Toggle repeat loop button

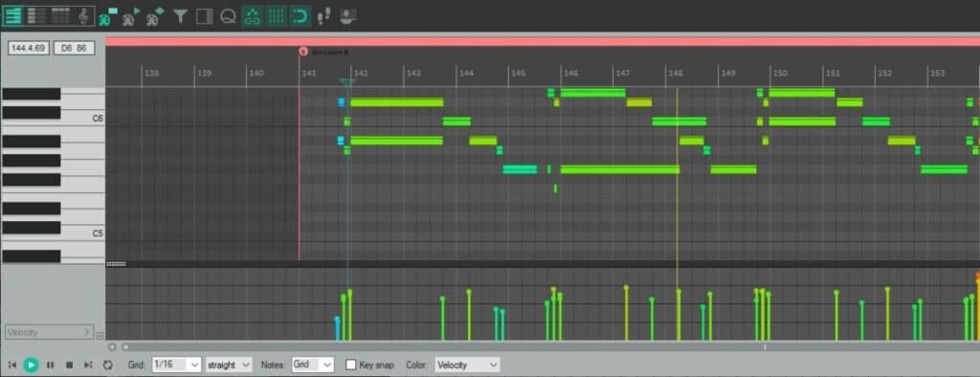107,365
